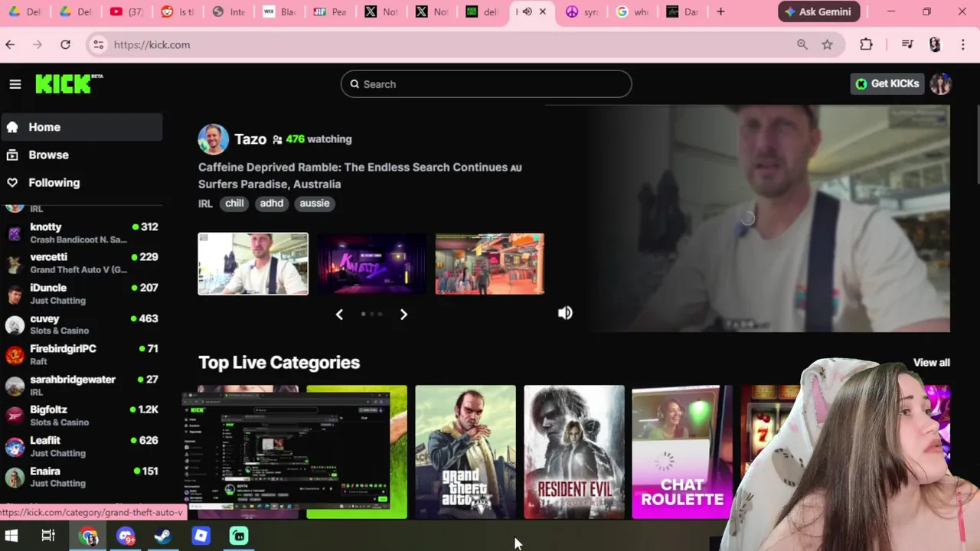Image resolution: width=980 pixels, height=551 pixels.
Task: Click the site info icon in address bar
Action: [x=98, y=44]
